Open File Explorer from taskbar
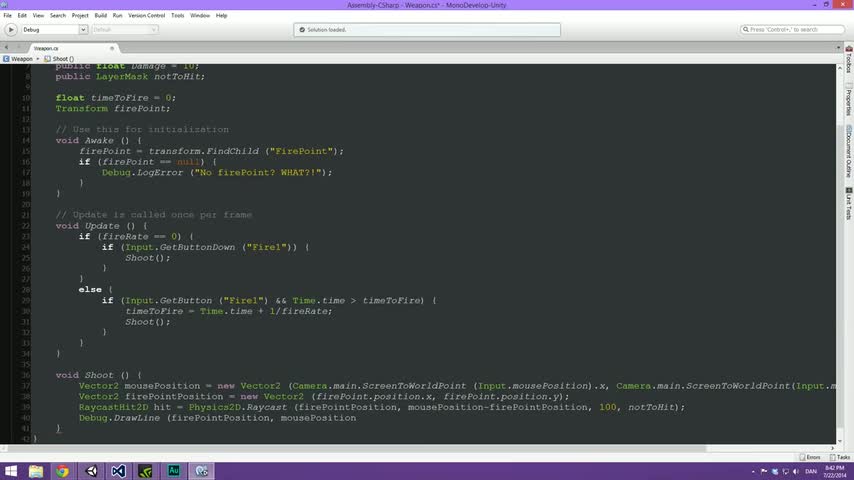The image size is (854, 480). (x=36, y=471)
